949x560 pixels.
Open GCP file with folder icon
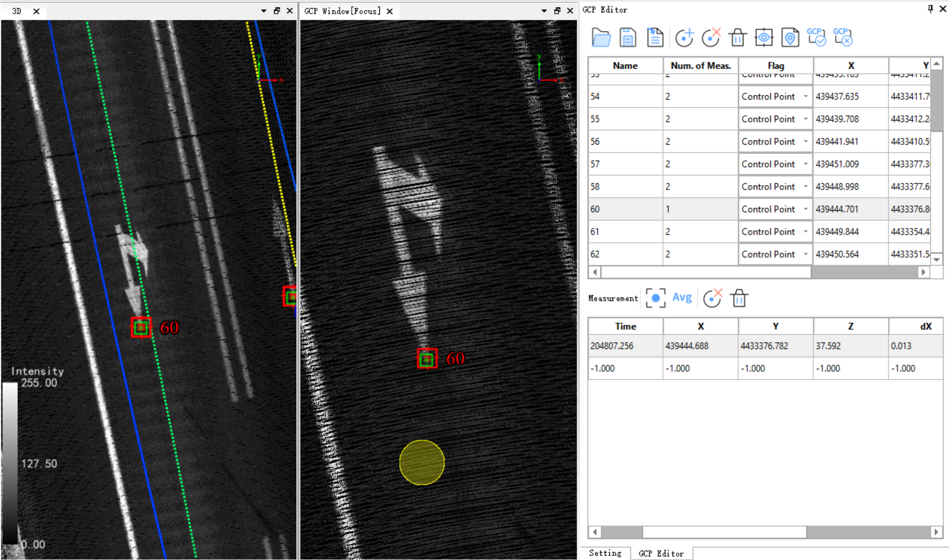pyautogui.click(x=601, y=38)
